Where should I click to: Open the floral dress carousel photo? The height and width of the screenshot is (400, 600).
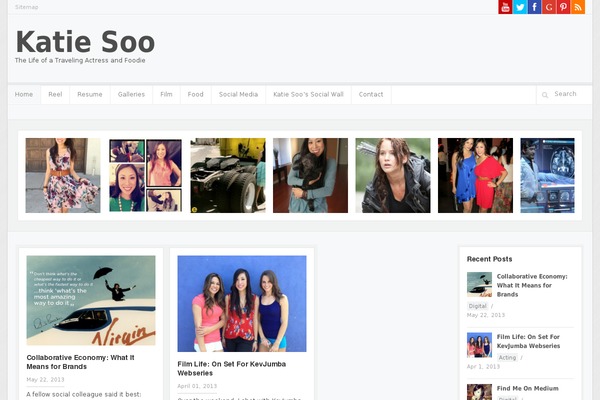click(63, 175)
